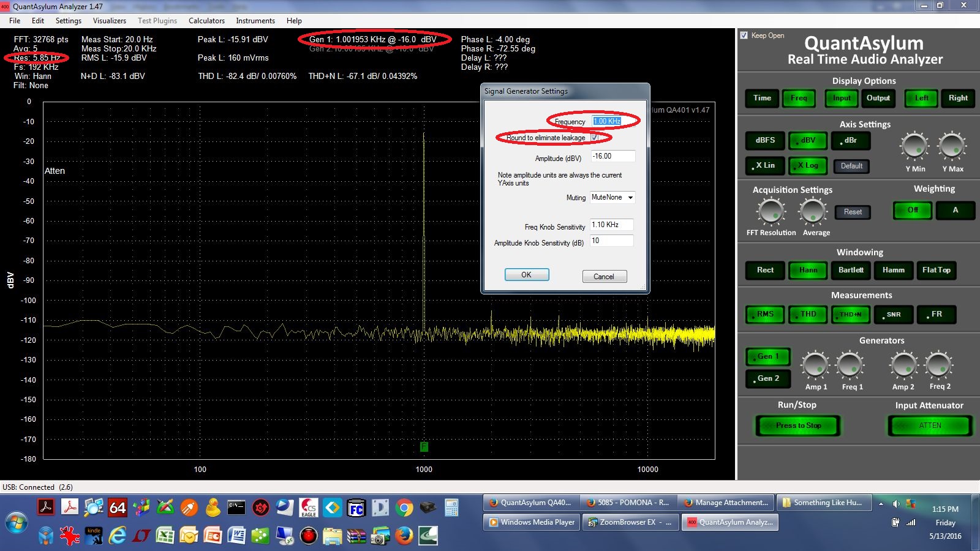Image resolution: width=980 pixels, height=551 pixels.
Task: Turn off the THD+N measurement
Action: click(x=851, y=314)
